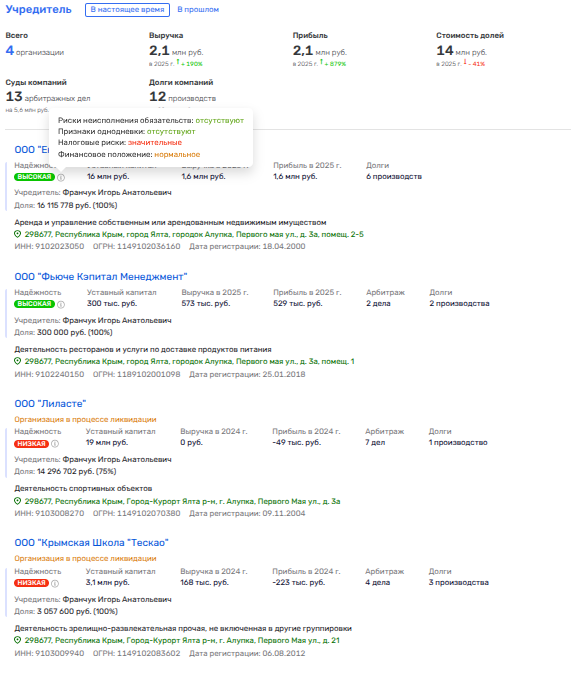Viewport: 578px width, 675px height.
Task: Click '2 дела' arbitration value of Фьюче Кэпитал
Action: [x=378, y=303]
